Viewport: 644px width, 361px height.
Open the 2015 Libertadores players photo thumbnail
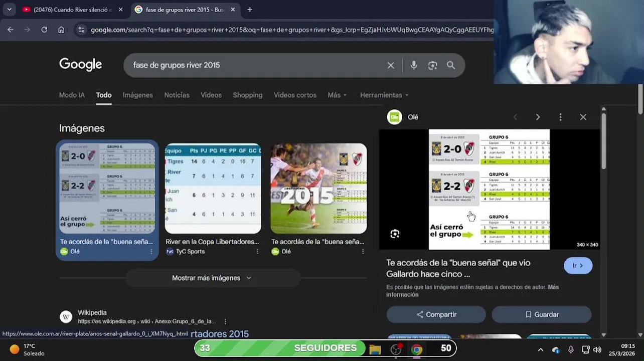tap(318, 189)
